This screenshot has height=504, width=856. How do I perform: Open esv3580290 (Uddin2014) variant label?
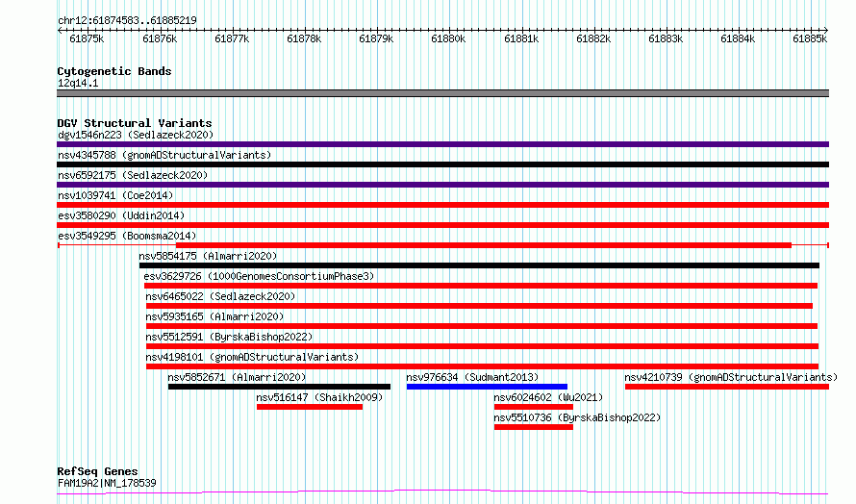[121, 215]
